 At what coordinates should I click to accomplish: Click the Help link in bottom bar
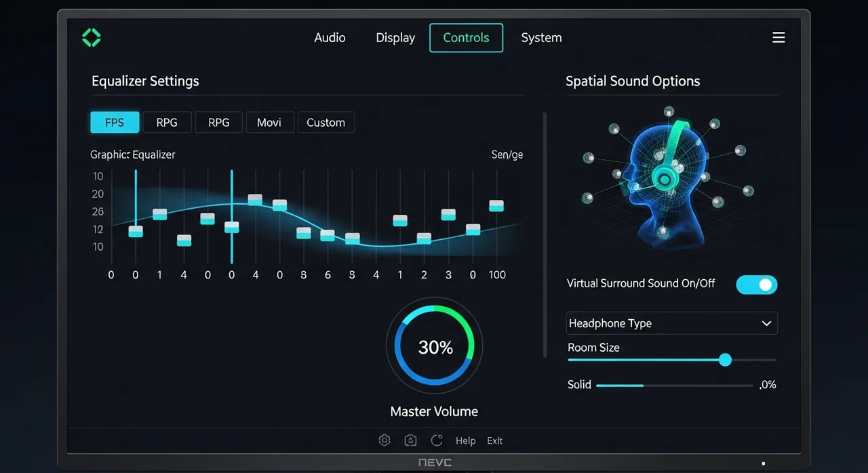click(x=465, y=440)
